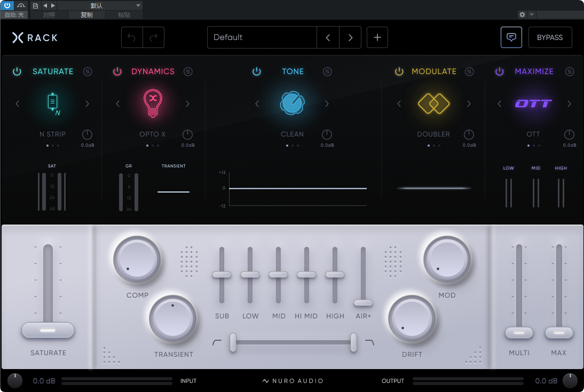Click the redo arrow button
584x392 pixels.
153,37
